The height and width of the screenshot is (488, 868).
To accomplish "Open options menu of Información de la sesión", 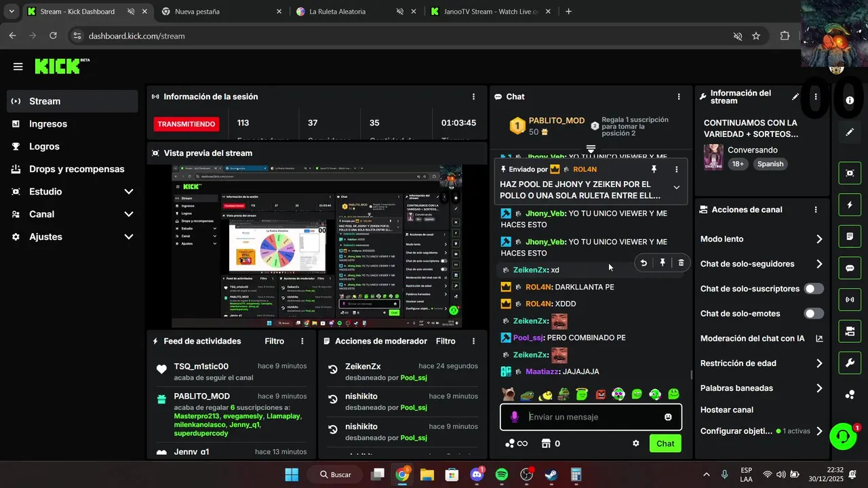I will [x=473, y=97].
